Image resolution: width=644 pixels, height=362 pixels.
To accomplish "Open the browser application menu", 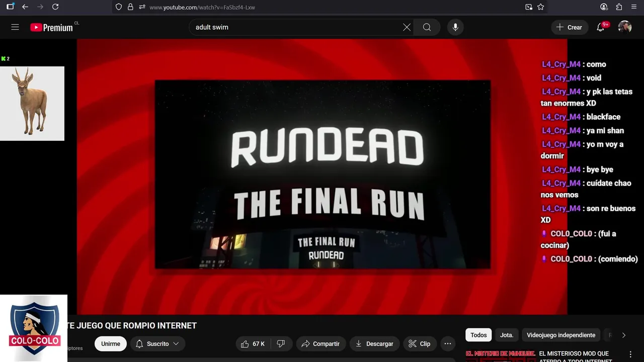I will pos(634,7).
